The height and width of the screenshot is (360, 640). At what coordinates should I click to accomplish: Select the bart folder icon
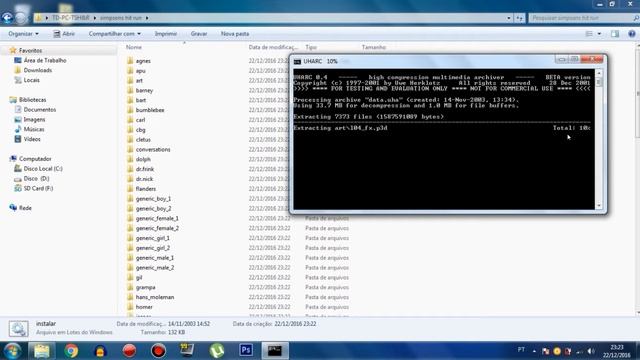click(130, 100)
